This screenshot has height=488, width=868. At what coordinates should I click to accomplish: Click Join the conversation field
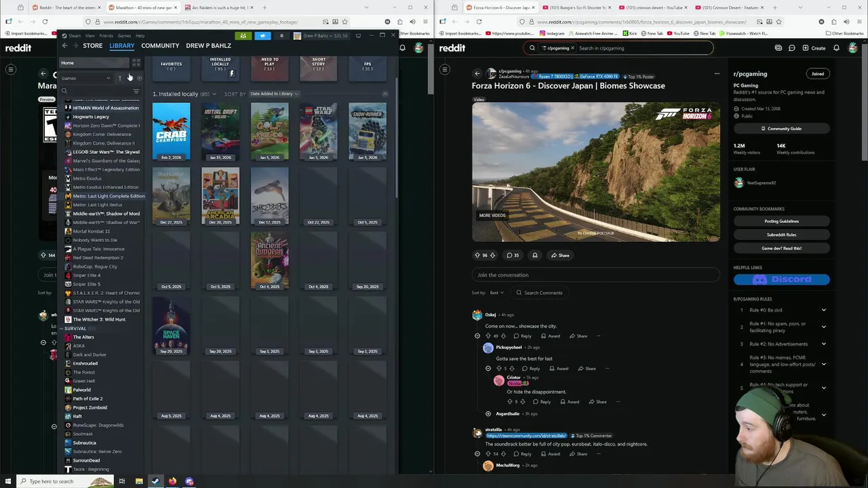click(x=595, y=275)
